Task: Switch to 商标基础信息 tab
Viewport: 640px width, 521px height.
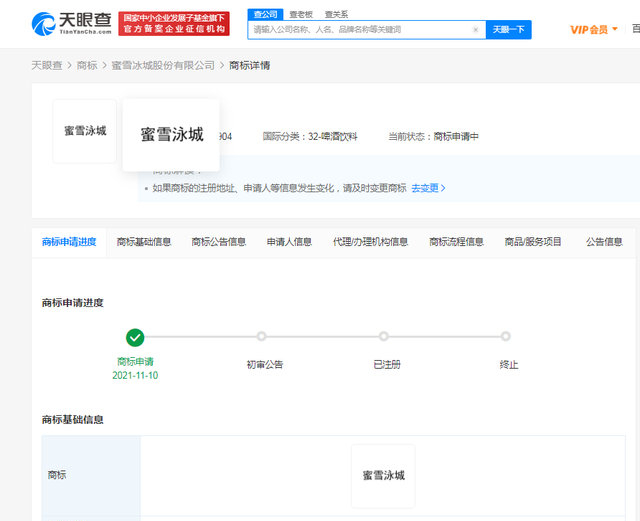Action: (x=144, y=242)
